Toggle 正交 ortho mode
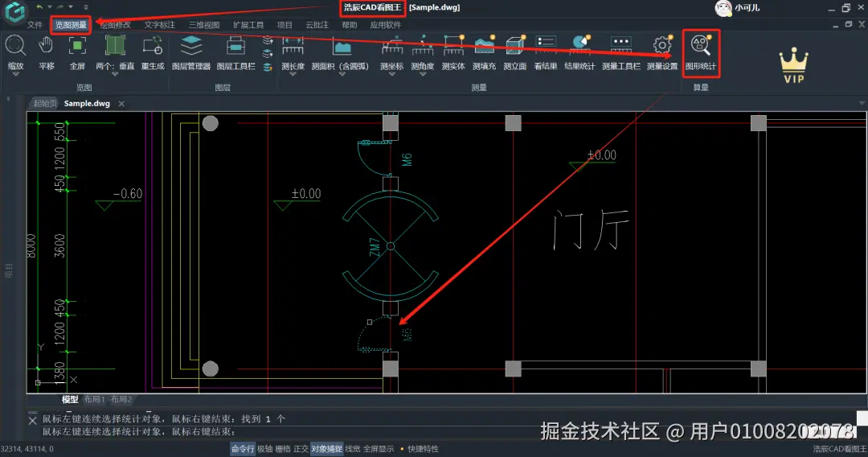868x457 pixels. 301,449
